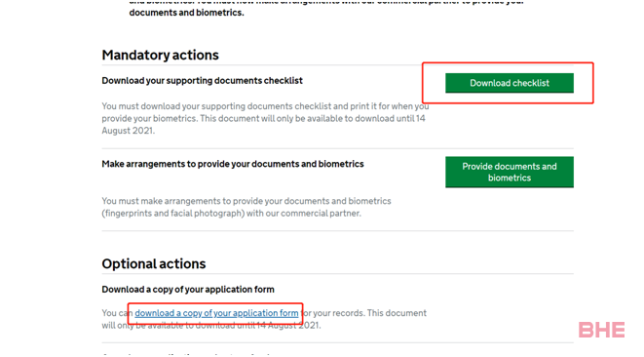This screenshot has height=357, width=644.
Task: Follow the download a copy of your application form link
Action: pos(216,313)
